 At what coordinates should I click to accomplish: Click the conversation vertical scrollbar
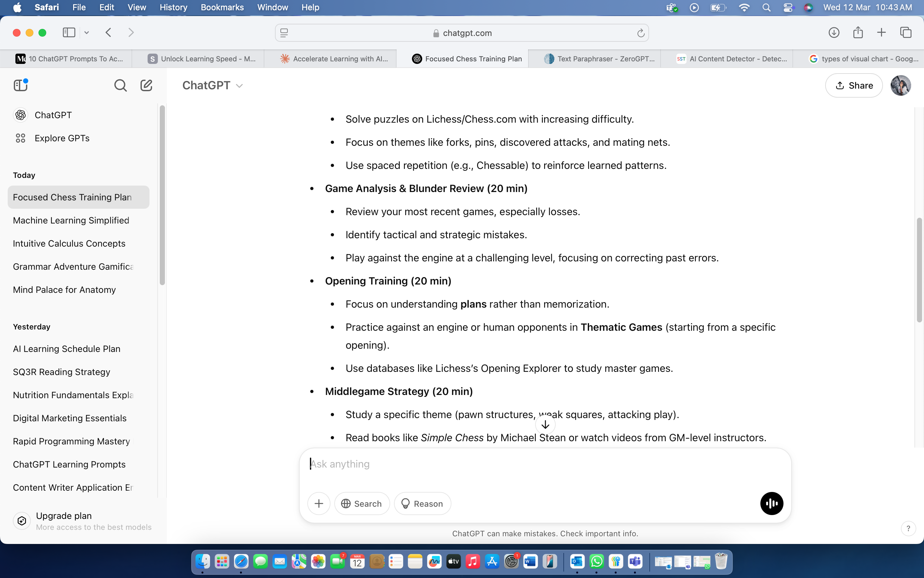pyautogui.click(x=920, y=270)
